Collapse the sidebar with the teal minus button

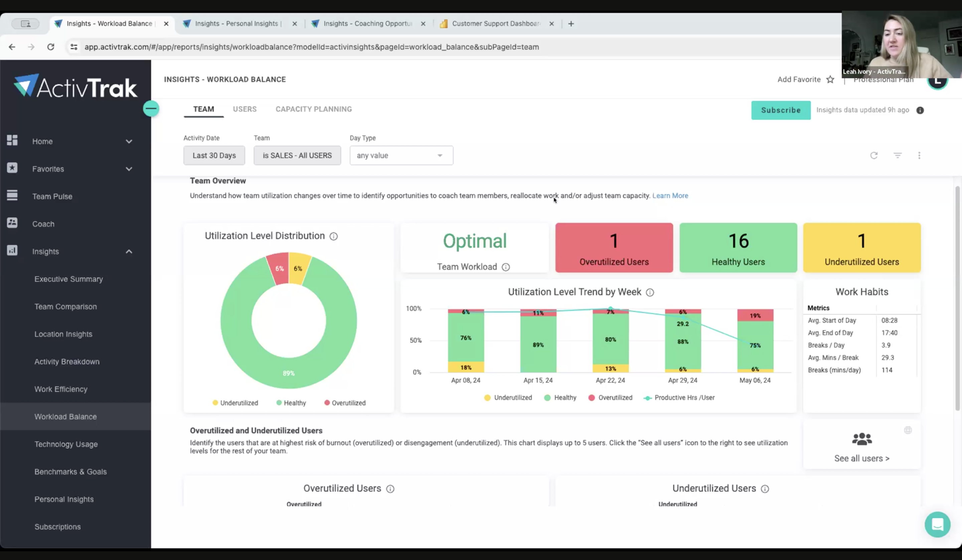point(151,109)
